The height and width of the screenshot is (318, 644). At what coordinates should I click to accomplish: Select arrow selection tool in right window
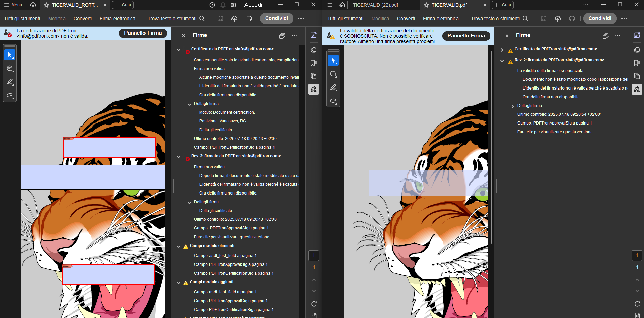pyautogui.click(x=333, y=60)
